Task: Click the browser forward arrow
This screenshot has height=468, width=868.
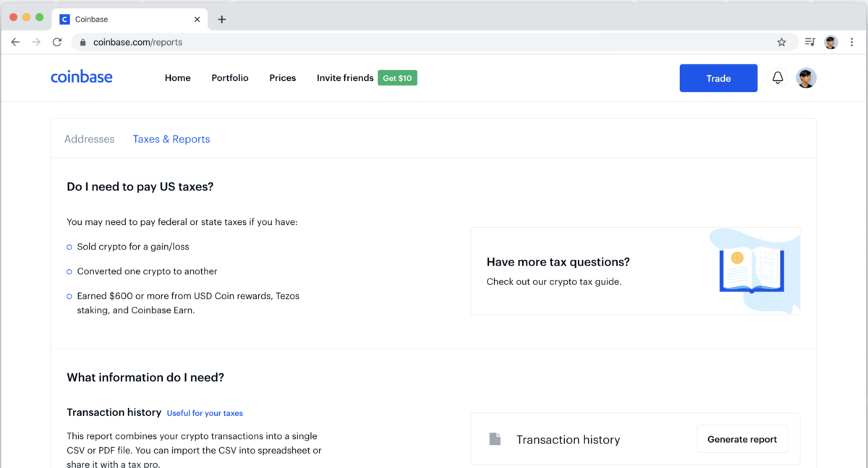Action: [36, 42]
